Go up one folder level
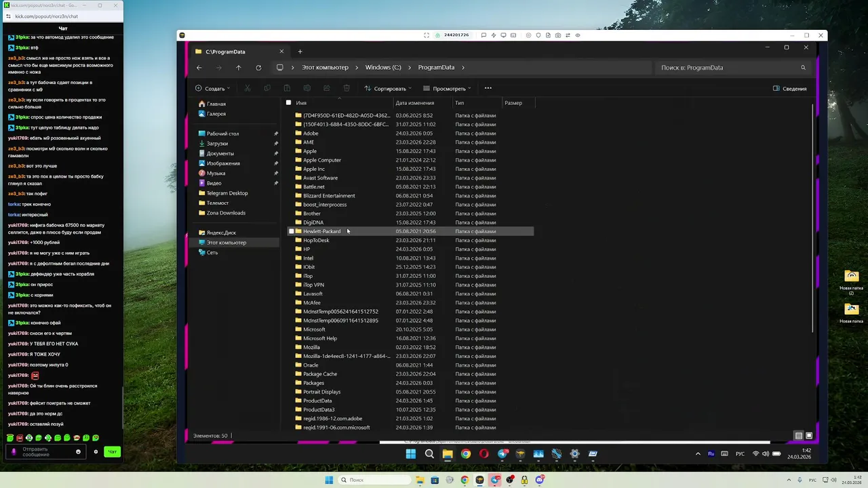Viewport: 868px width, 488px height. click(x=239, y=68)
